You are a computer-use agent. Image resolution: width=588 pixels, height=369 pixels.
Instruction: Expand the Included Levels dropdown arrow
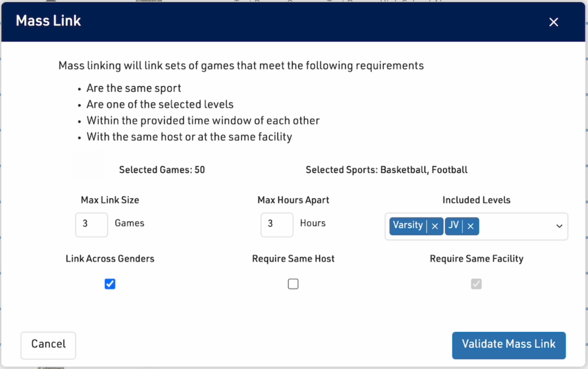pyautogui.click(x=559, y=226)
